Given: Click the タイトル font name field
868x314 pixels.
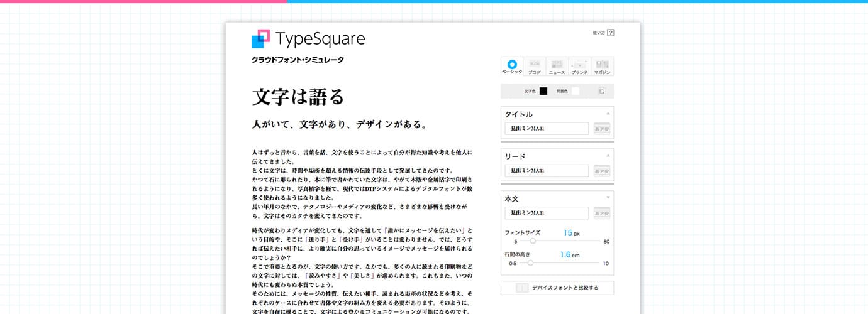Looking at the screenshot, I should tap(546, 129).
